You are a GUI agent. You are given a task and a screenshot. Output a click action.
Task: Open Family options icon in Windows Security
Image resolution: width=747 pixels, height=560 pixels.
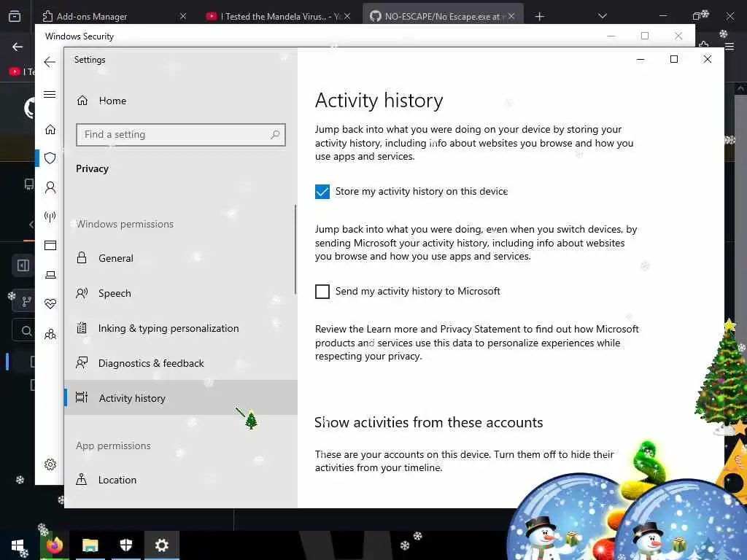[x=50, y=334]
